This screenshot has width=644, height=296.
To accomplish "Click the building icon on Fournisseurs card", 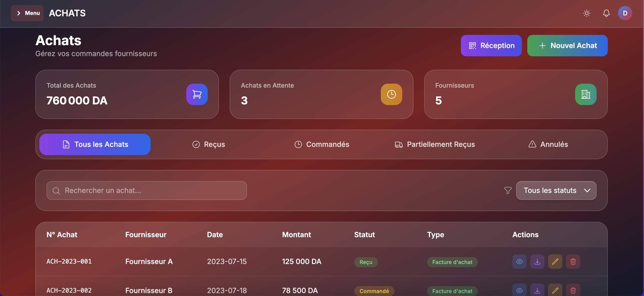I will (586, 94).
